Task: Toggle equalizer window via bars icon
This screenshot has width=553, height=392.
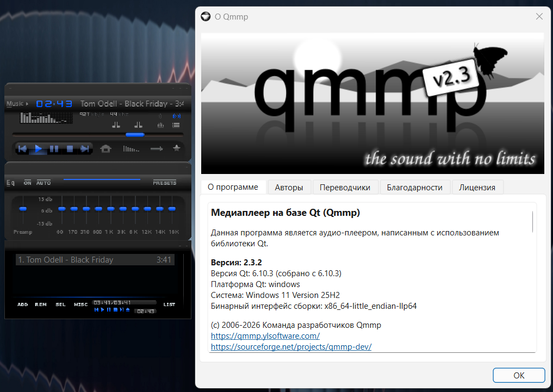Action: [160, 125]
